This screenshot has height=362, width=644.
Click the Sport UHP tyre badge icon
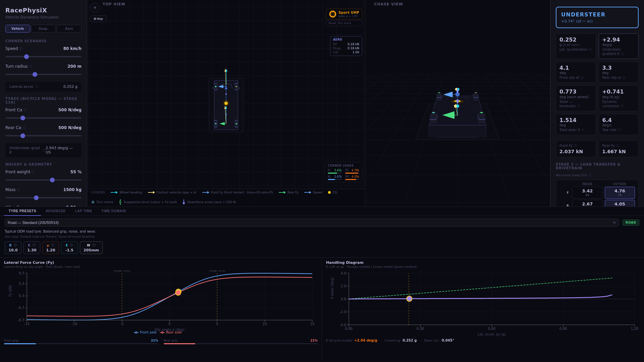pos(332,14)
